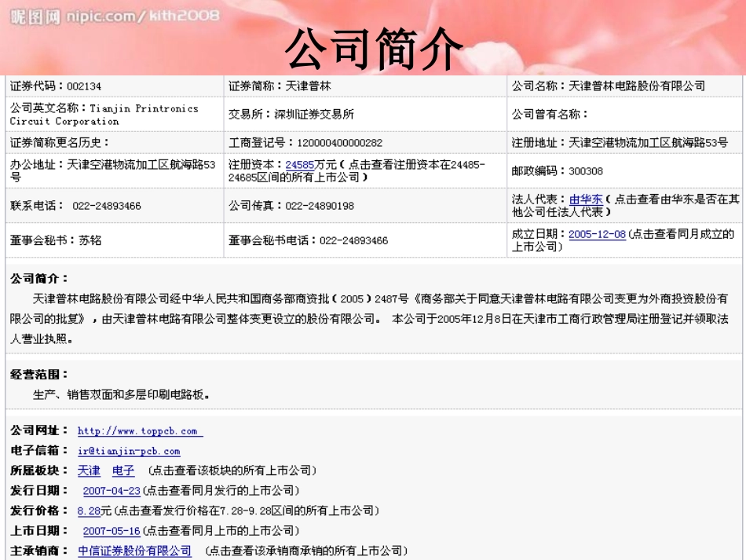The height and width of the screenshot is (560, 746).
Task: Click the 公司网址 label
Action: (x=39, y=430)
